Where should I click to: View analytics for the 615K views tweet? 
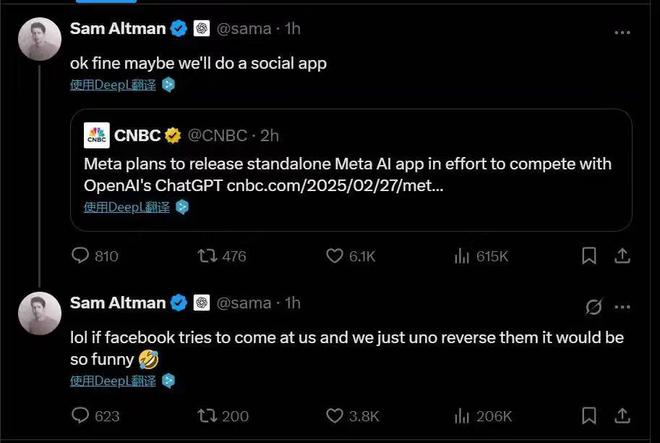point(462,256)
